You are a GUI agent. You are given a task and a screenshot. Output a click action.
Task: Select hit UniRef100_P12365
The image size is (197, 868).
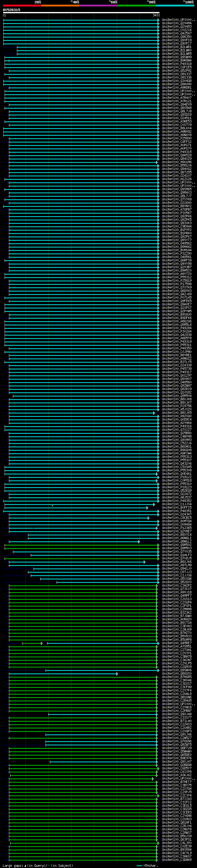coord(177,528)
